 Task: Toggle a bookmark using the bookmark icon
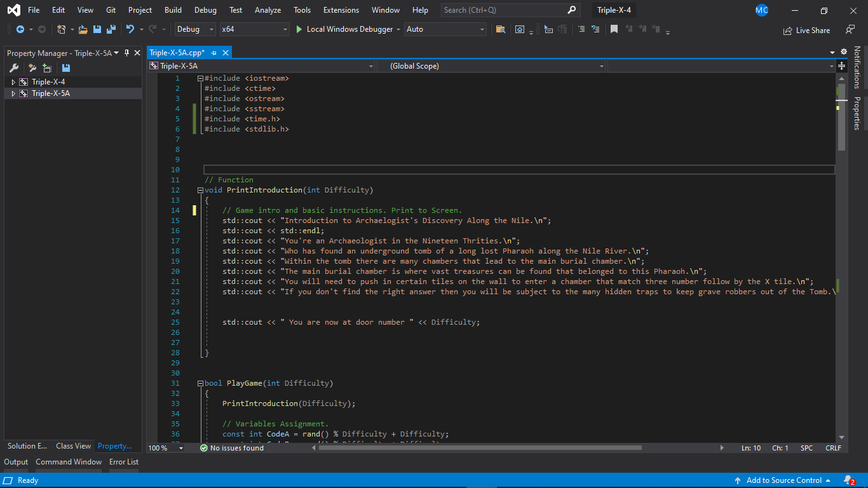[614, 29]
